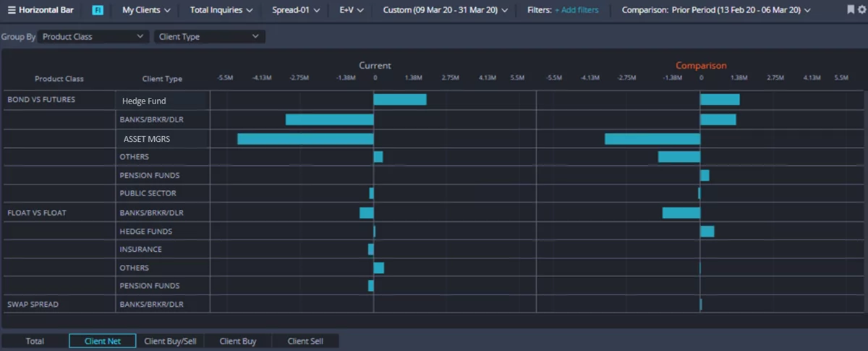Open settings gear icon
The height and width of the screenshot is (351, 868).
(x=861, y=10)
